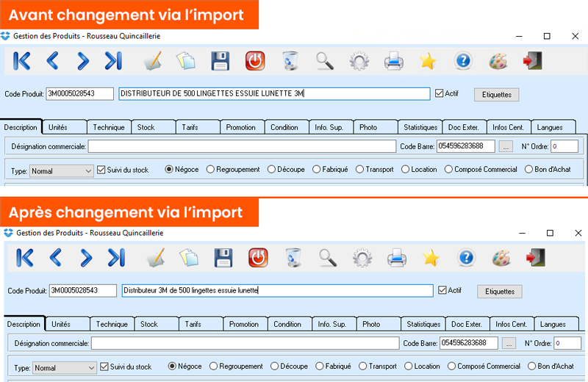588x382 pixels.
Task: Switch to Unités tab in top window
Action: 65,128
